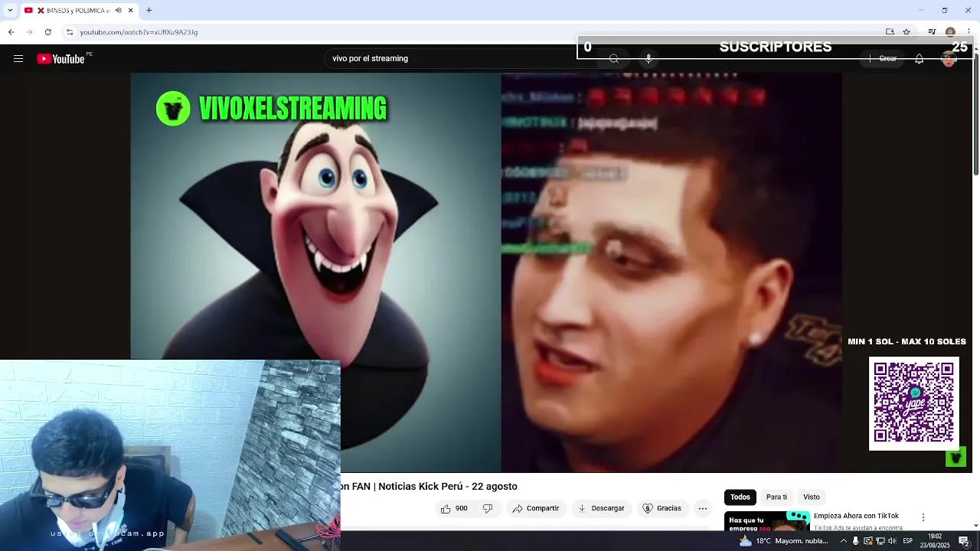Open YouTube notifications bell
Viewport: 980px width, 551px height.
(x=919, y=59)
